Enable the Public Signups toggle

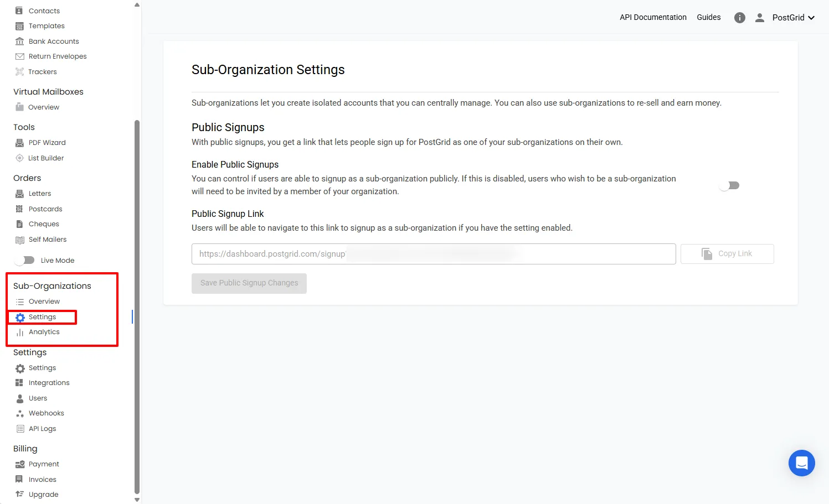tap(729, 185)
